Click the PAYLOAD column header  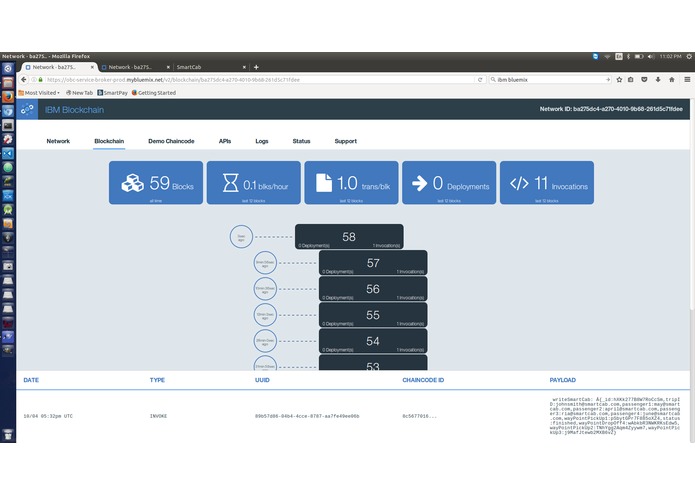[x=562, y=380]
